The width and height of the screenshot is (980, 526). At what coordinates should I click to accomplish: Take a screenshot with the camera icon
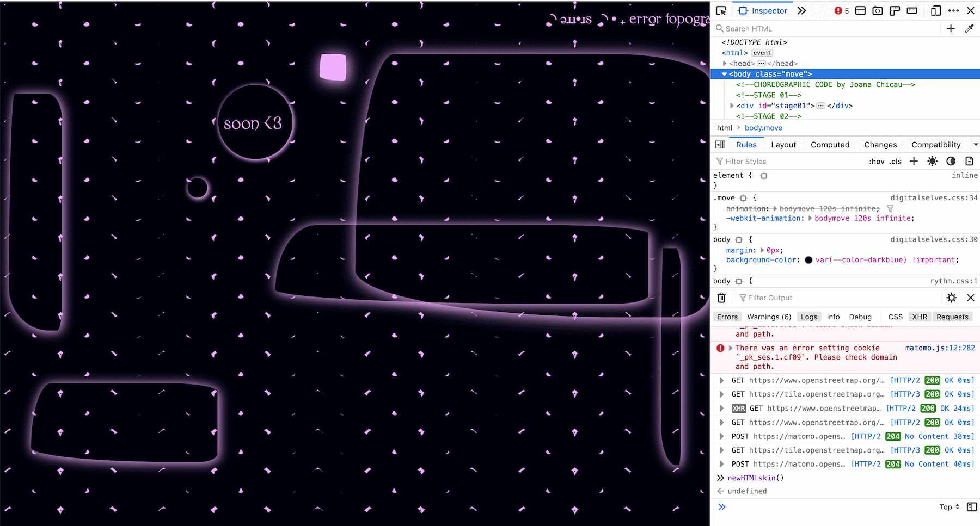tap(878, 11)
